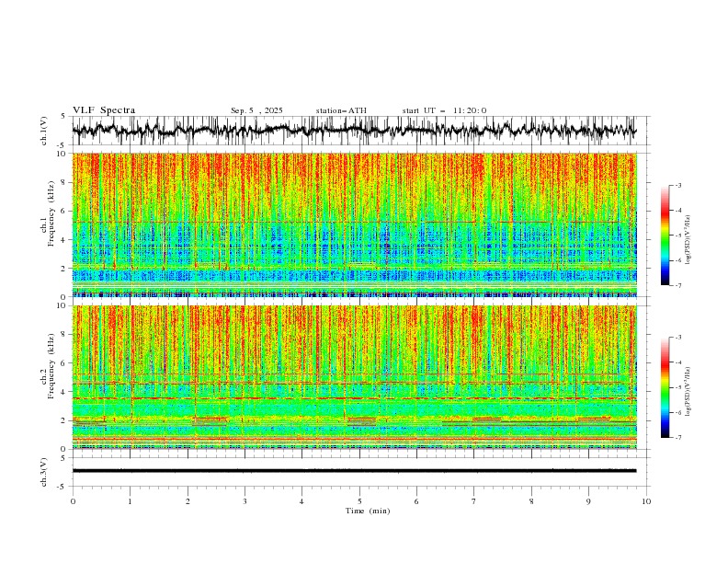Image resolution: width=728 pixels, height=563 pixels.
Task: Click the ch.2 colorbar next to ch.2 spectrogram
Action: 665,387
